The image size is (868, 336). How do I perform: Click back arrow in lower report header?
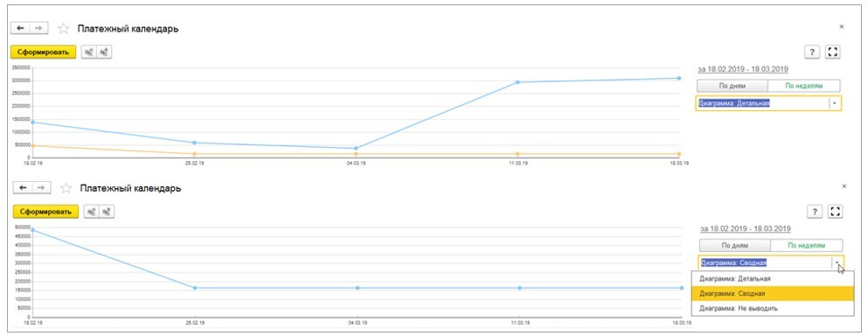click(23, 188)
